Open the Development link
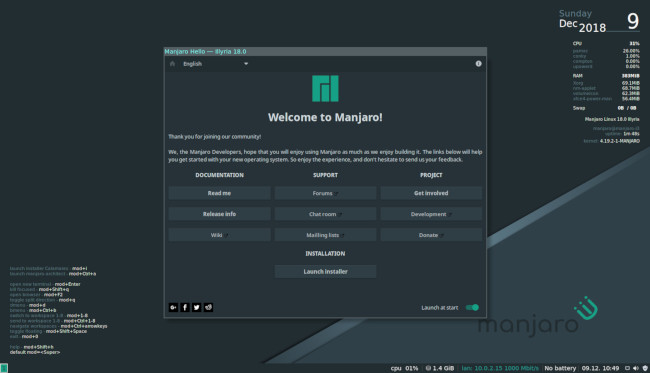The height and width of the screenshot is (373, 650). tap(431, 214)
